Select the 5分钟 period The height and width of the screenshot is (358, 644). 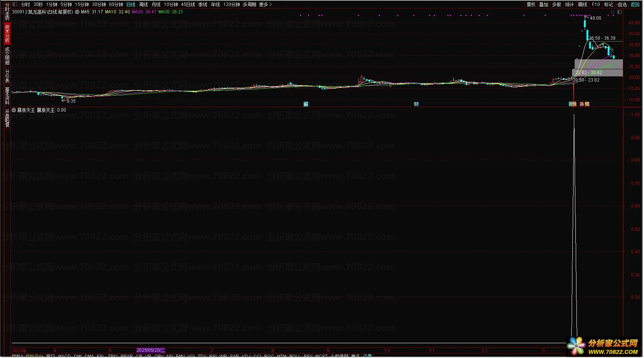[66, 4]
